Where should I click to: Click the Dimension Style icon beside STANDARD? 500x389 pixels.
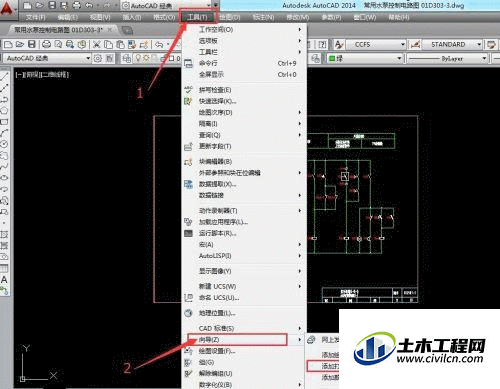pyautogui.click(x=415, y=44)
